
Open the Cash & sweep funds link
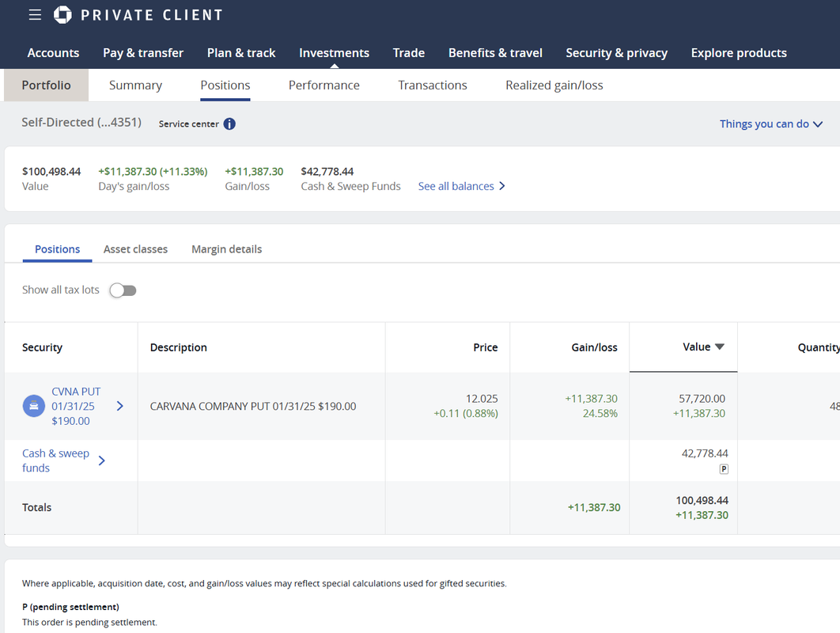point(55,461)
